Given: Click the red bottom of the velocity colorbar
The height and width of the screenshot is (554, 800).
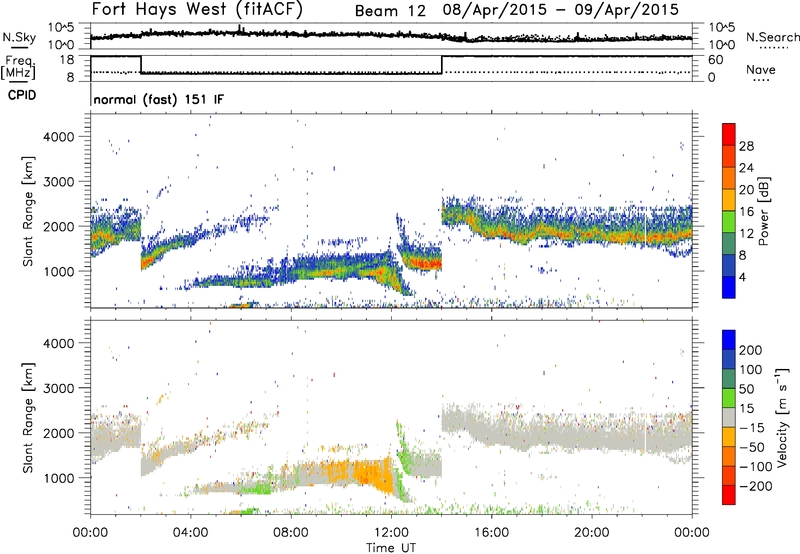Looking at the screenshot, I should coord(729,495).
